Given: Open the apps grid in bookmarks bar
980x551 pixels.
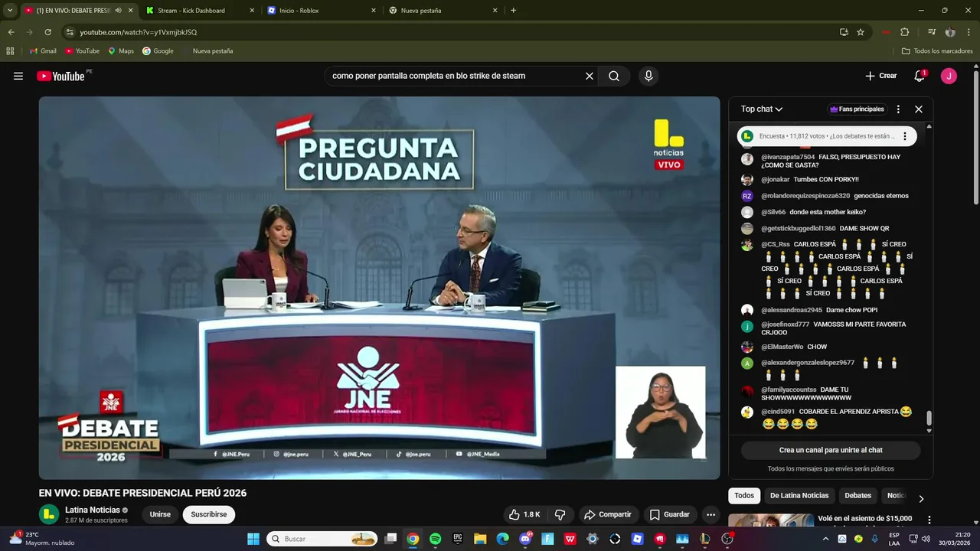Looking at the screenshot, I should pos(10,51).
